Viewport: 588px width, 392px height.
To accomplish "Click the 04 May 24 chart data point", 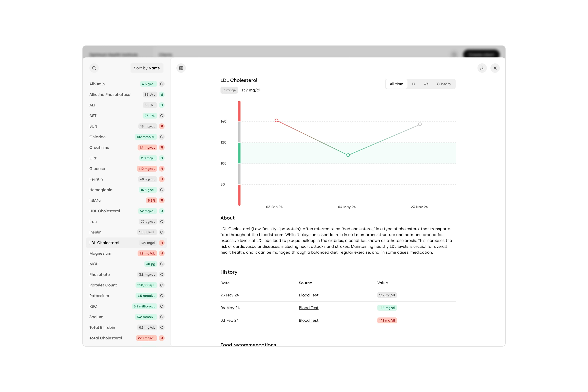I will 348,155.
